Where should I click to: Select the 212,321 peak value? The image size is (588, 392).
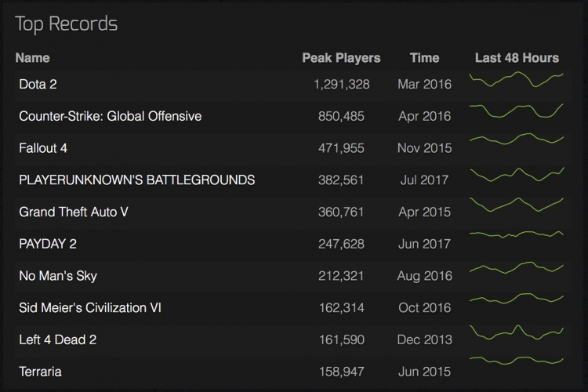(341, 276)
